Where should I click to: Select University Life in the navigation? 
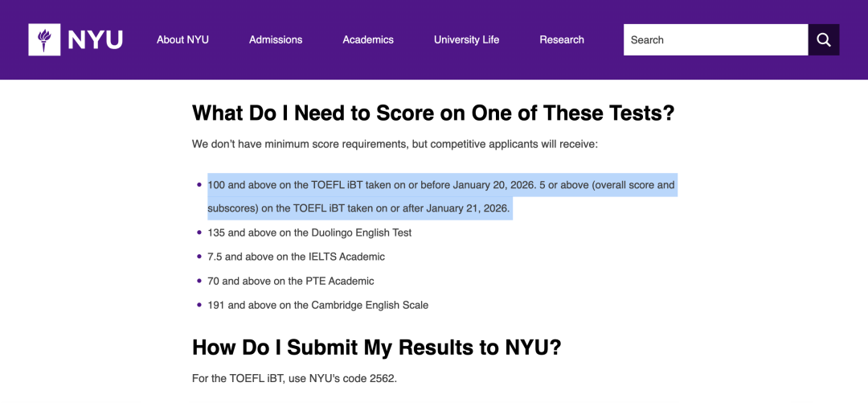[466, 39]
